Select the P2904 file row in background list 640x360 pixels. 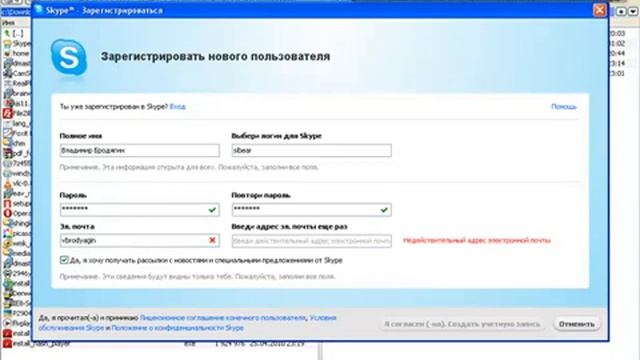17,313
